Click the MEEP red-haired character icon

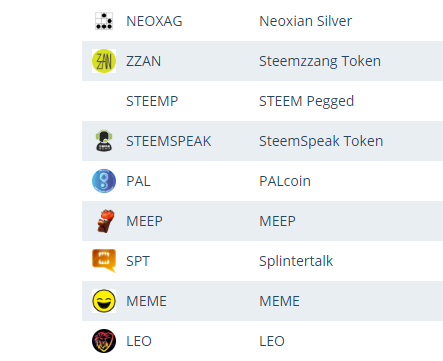point(105,221)
